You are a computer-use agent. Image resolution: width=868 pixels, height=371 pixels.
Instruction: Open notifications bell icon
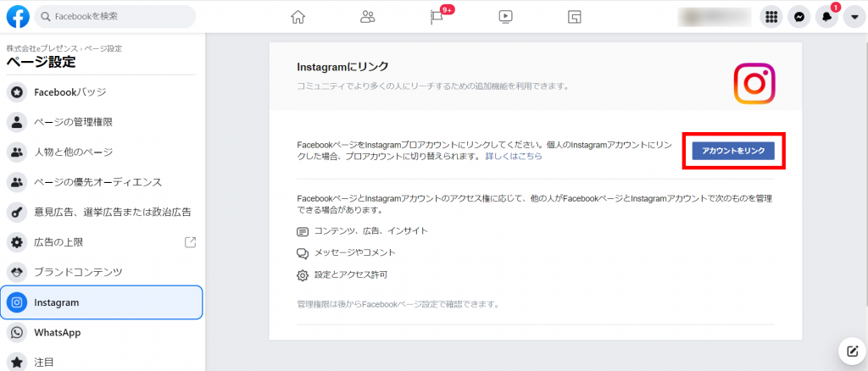click(827, 17)
